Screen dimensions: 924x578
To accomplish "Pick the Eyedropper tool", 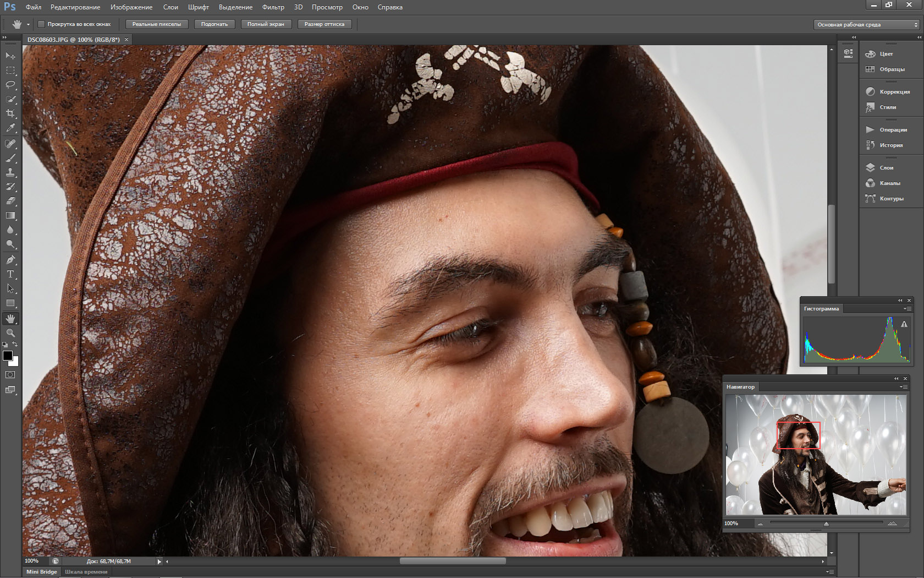I will pos(10,128).
